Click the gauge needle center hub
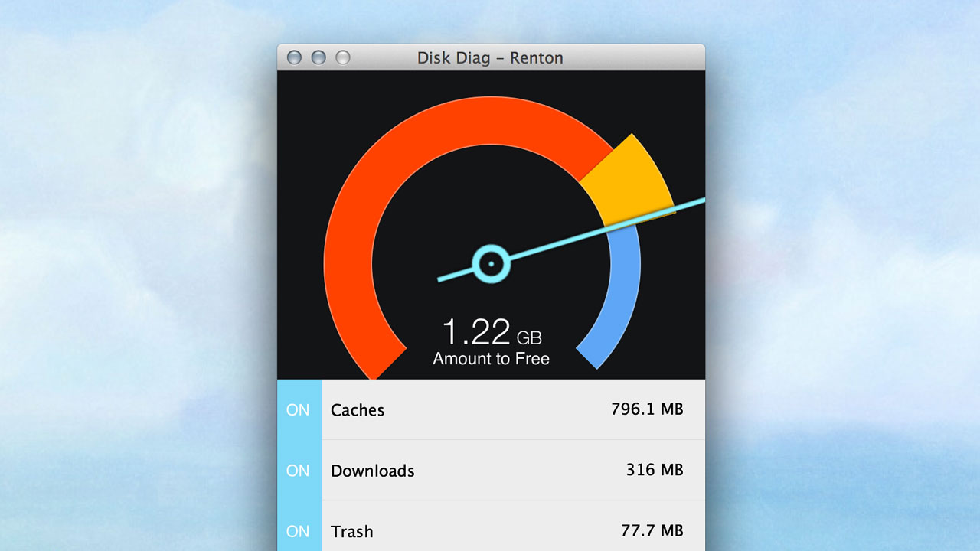 (x=490, y=264)
